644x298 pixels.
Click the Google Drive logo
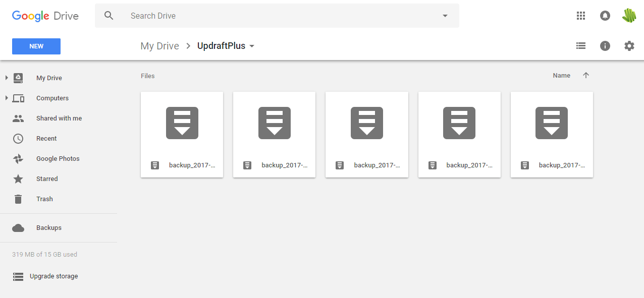45,16
